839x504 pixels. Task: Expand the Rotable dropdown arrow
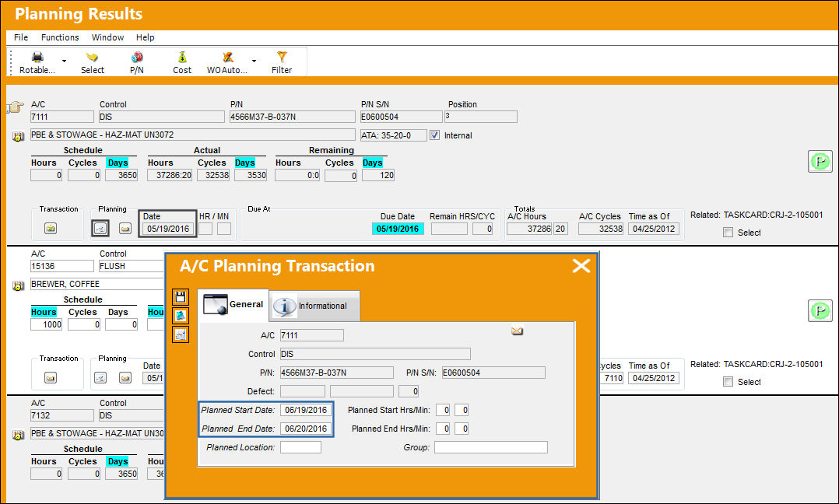[64, 61]
